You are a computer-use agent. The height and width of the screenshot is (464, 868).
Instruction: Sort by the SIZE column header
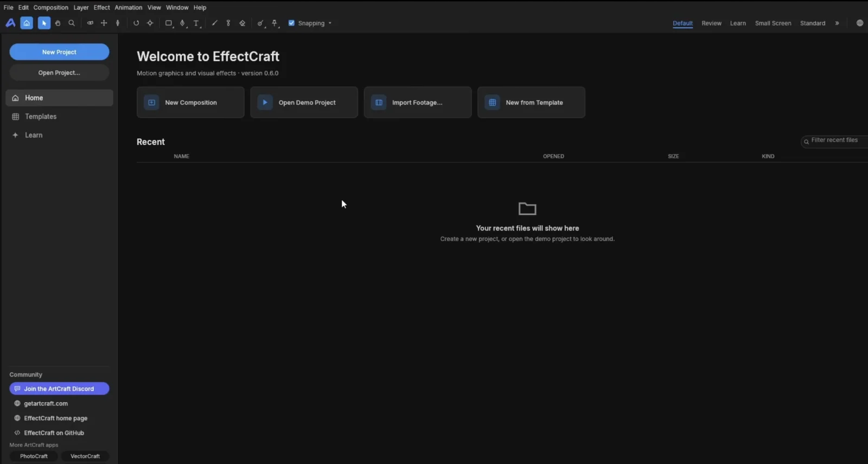tap(673, 156)
